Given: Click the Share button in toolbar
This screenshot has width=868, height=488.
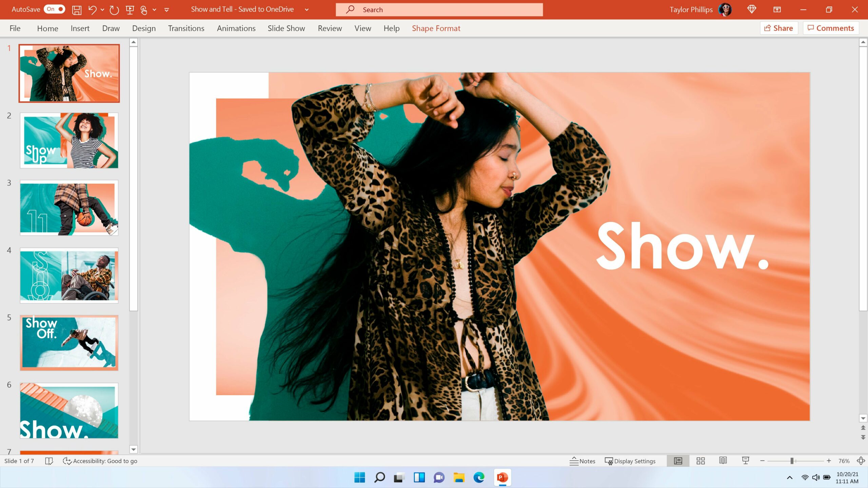Looking at the screenshot, I should pos(778,28).
